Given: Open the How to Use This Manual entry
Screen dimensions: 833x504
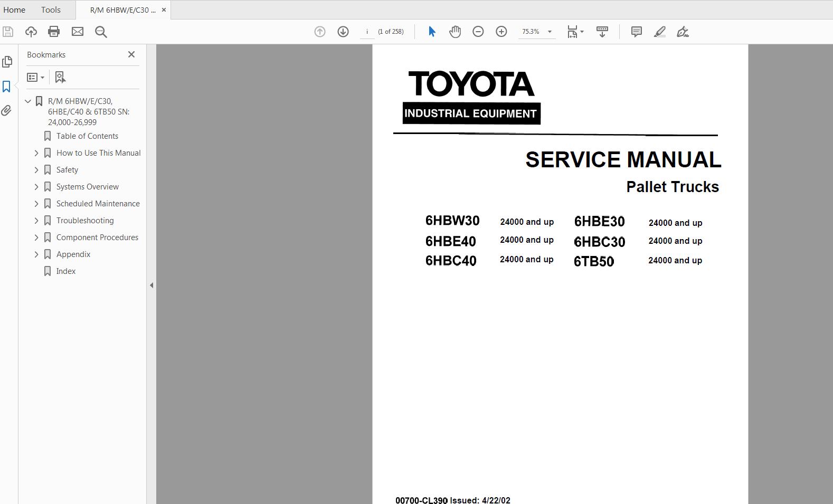Looking at the screenshot, I should tap(99, 153).
